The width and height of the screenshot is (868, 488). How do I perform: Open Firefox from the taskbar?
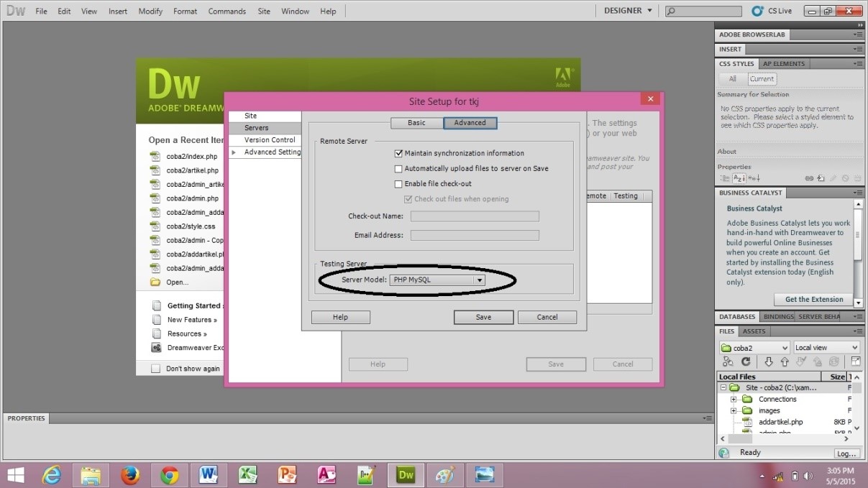(x=130, y=475)
